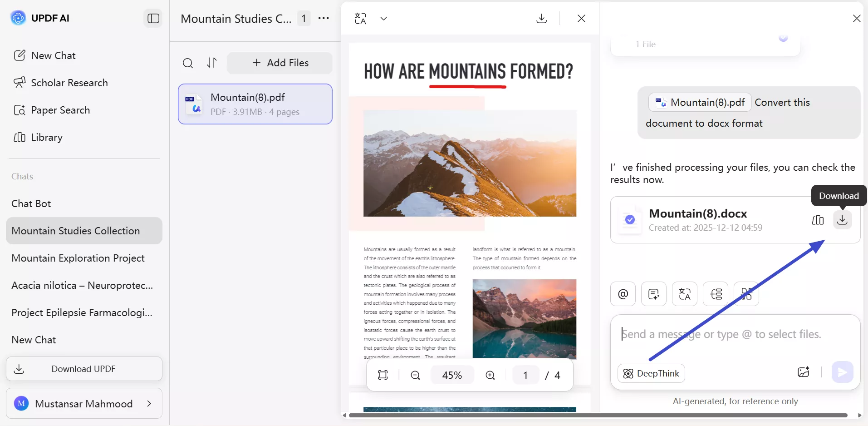868x426 pixels.
Task: Zoom in on the PDF preview
Action: point(490,375)
